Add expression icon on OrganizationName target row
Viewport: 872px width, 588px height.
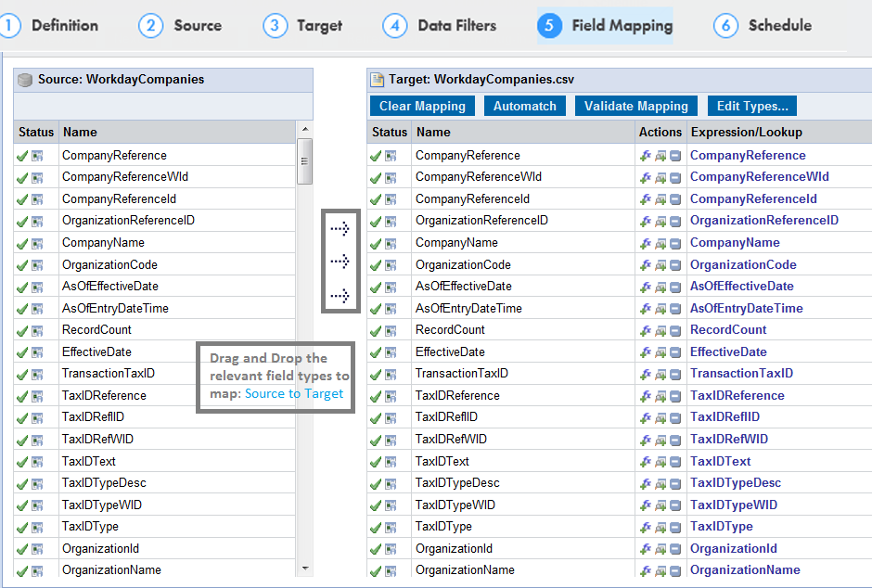coord(646,570)
